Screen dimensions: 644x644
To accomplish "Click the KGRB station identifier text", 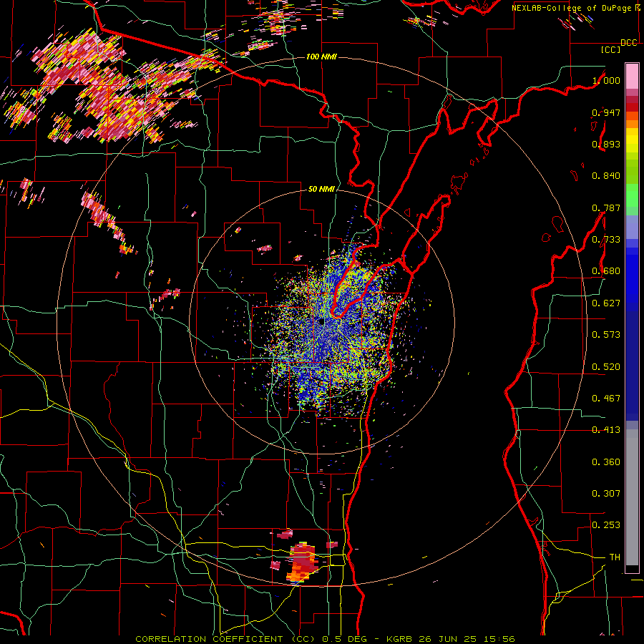I will 401,639.
